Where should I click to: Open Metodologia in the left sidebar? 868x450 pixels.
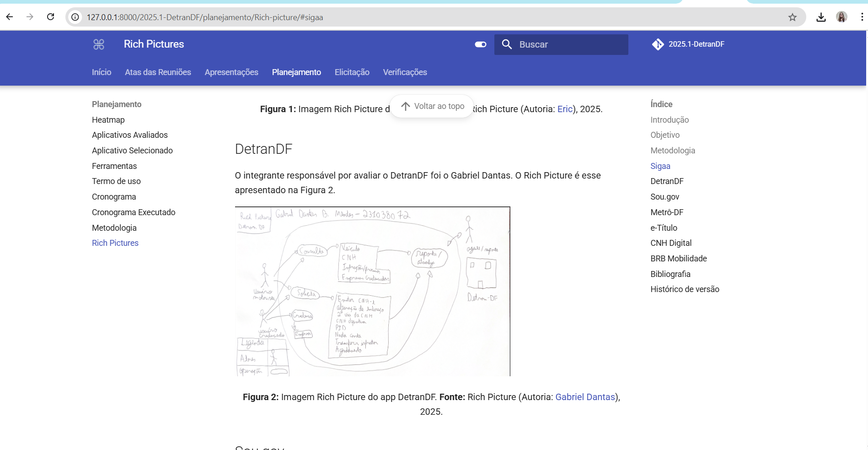(x=114, y=228)
